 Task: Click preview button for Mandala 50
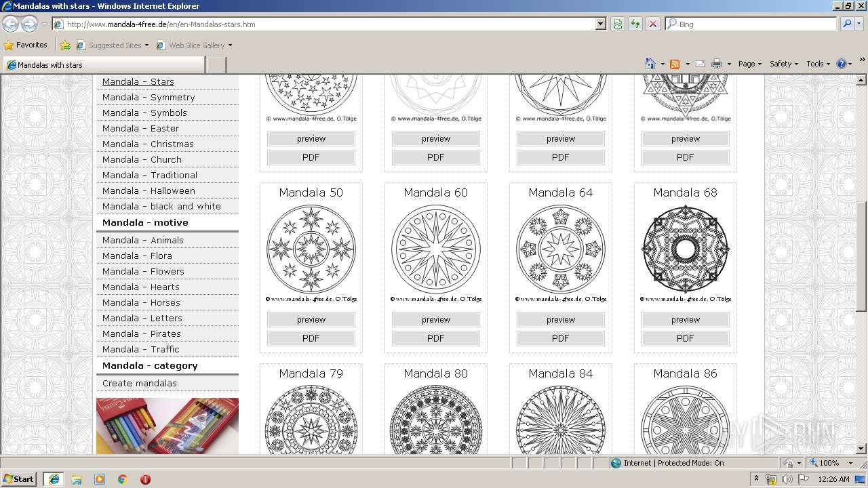[x=311, y=319]
